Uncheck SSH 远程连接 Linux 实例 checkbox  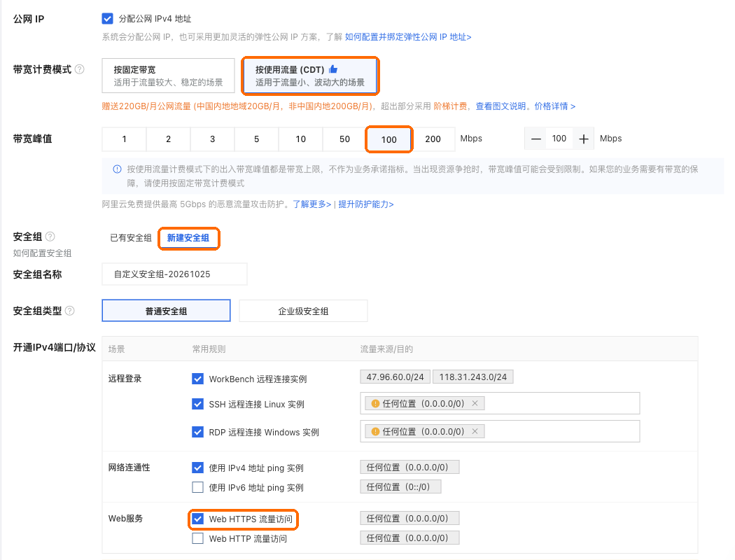click(x=198, y=404)
